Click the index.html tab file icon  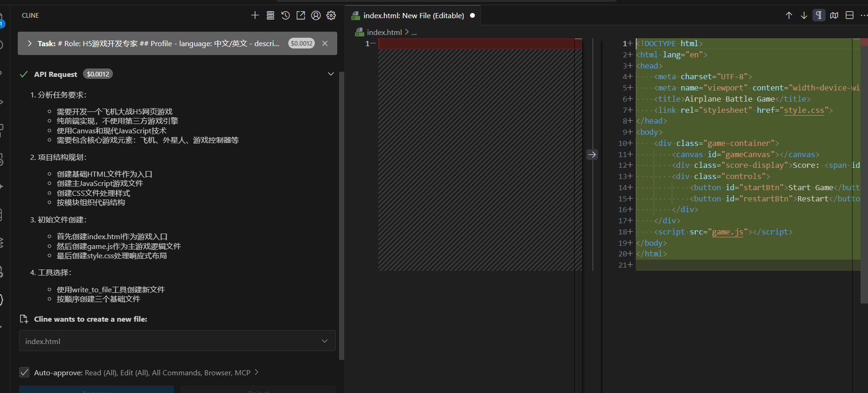click(355, 15)
